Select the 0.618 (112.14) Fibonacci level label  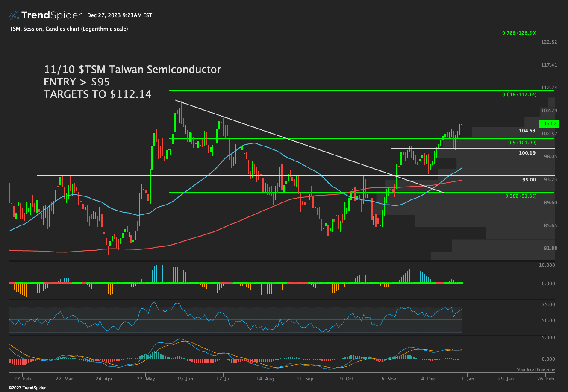tap(518, 94)
